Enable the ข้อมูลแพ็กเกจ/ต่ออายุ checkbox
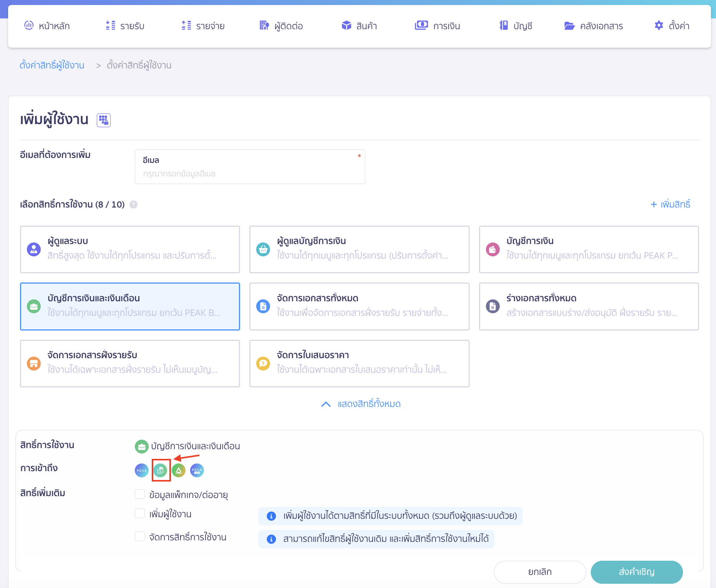This screenshot has width=716, height=588. [x=140, y=494]
